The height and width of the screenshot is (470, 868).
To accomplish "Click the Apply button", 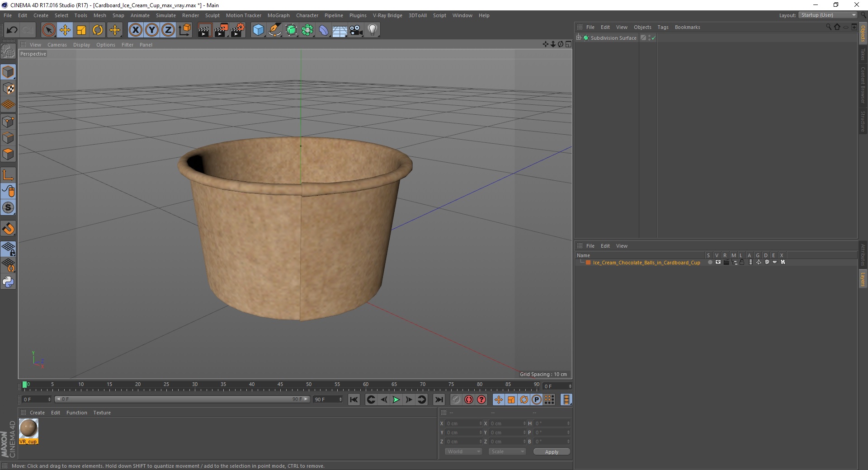I will point(552,451).
